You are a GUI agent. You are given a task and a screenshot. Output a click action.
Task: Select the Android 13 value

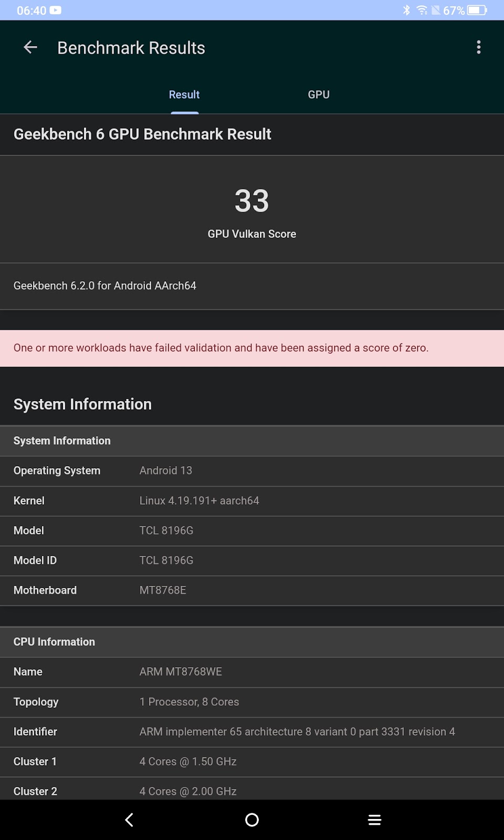click(x=166, y=471)
